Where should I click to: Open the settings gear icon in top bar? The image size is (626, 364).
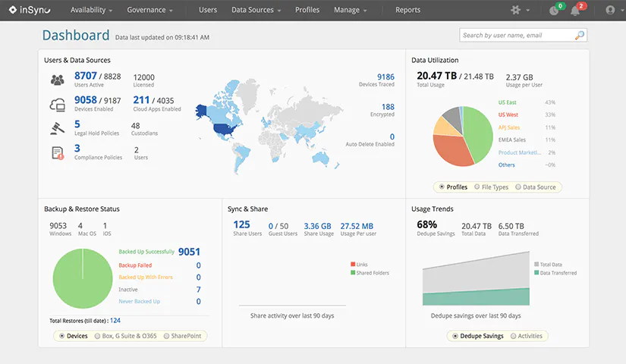coord(516,10)
